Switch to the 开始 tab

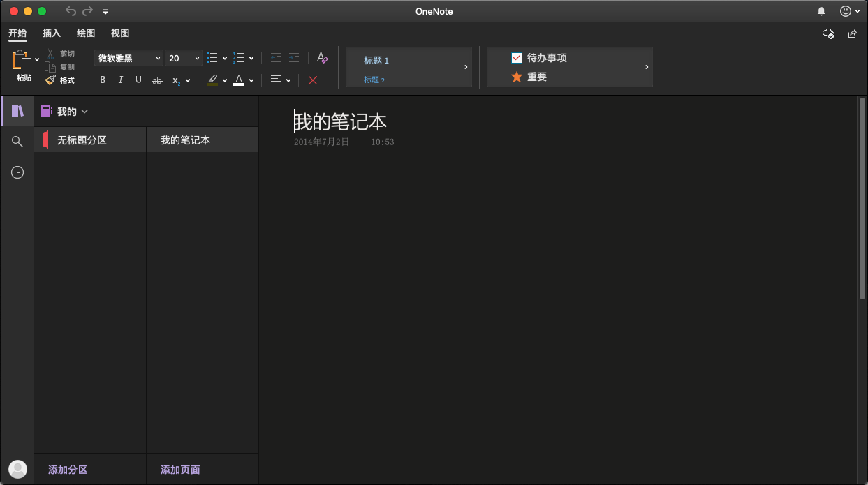[x=17, y=33]
